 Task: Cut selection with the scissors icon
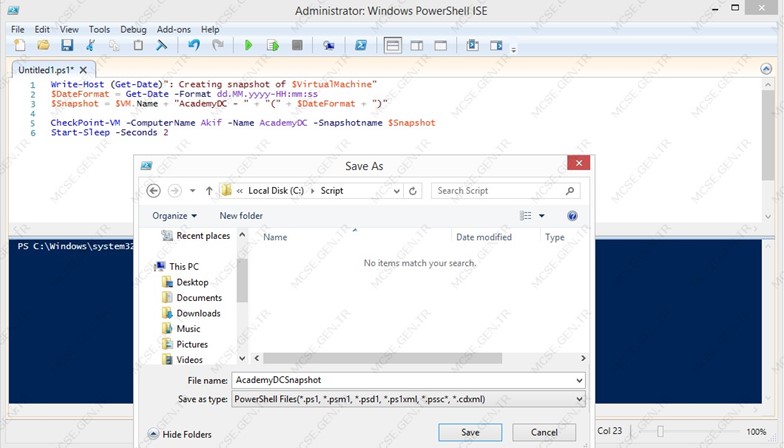[x=90, y=46]
